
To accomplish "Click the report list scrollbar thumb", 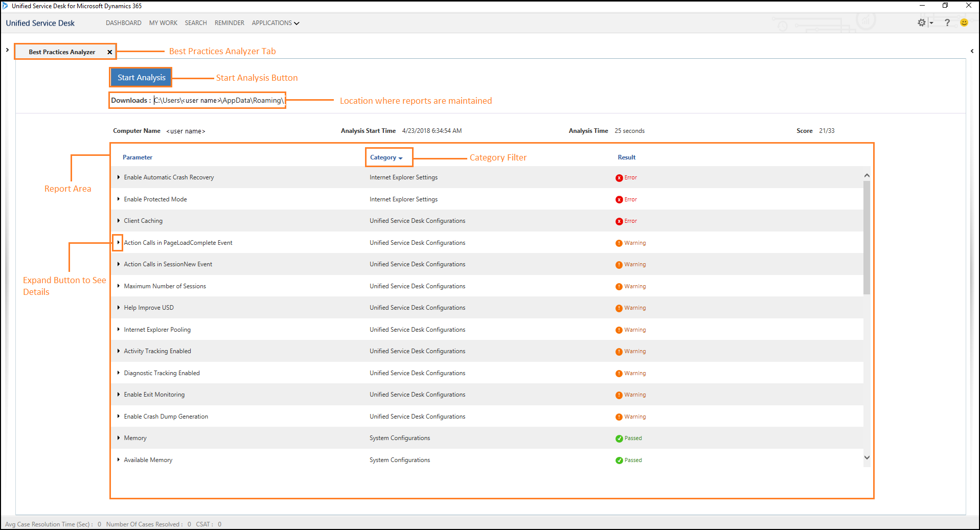I will pyautogui.click(x=867, y=238).
